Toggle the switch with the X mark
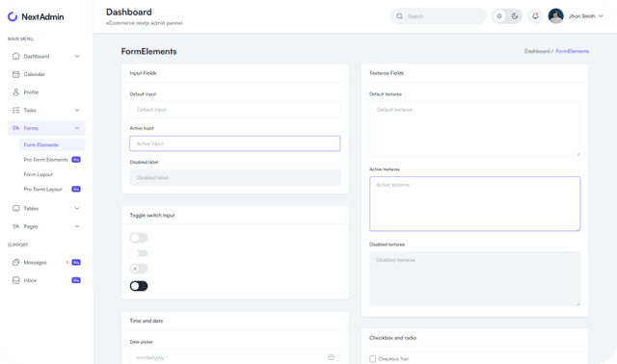 click(139, 269)
